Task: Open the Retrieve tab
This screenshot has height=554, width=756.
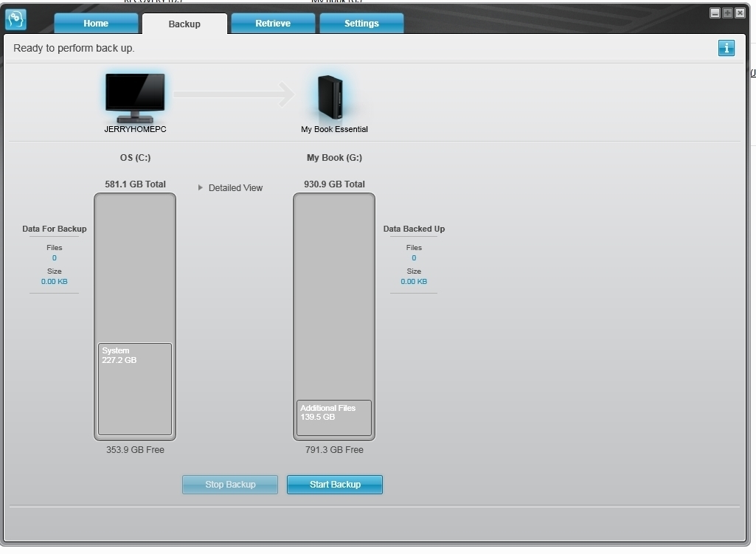Action: 273,24
